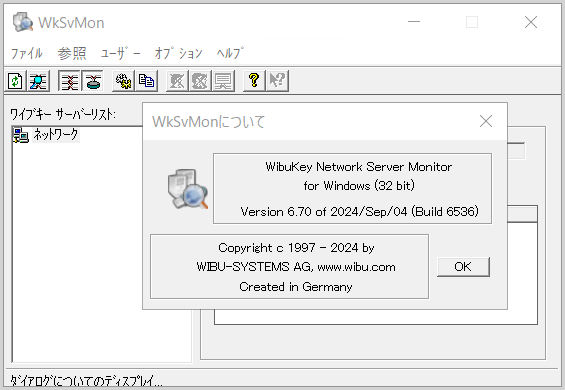
Task: Open the ファイル menu
Action: 27,53
